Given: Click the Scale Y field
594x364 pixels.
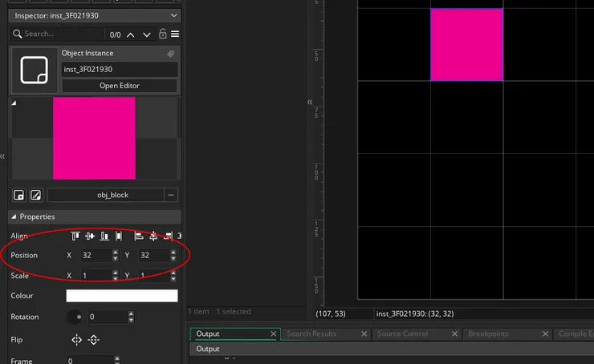Looking at the screenshot, I should pos(155,276).
